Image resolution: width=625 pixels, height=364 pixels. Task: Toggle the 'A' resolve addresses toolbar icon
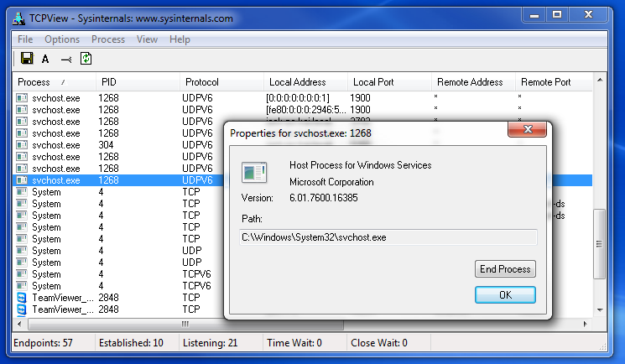tap(45, 60)
